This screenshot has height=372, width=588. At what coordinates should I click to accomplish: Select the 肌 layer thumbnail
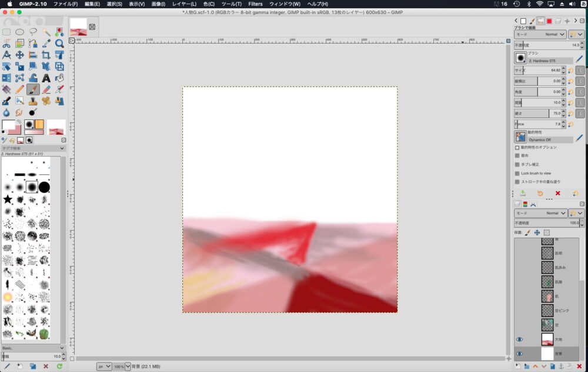tap(547, 295)
